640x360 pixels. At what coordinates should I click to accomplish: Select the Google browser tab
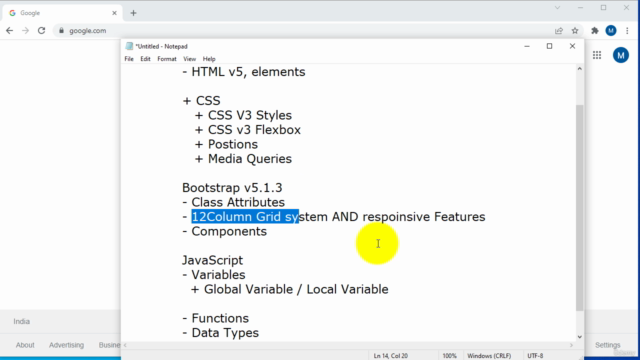tap(63, 13)
